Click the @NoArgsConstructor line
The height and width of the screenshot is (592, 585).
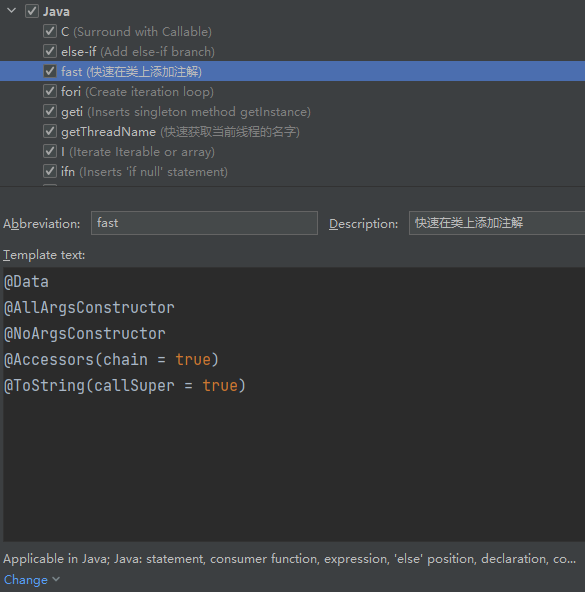[x=85, y=333]
